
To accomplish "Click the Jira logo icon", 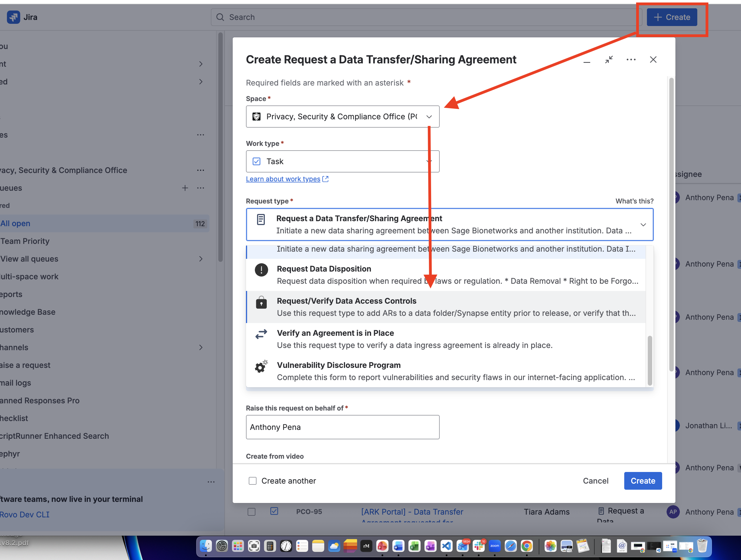I will tap(13, 17).
